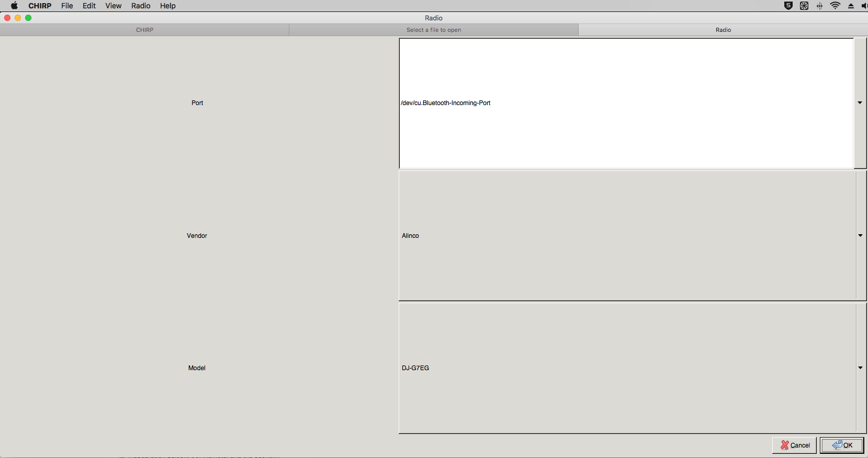The width and height of the screenshot is (868, 458).
Task: Click the Port text field
Action: click(626, 103)
